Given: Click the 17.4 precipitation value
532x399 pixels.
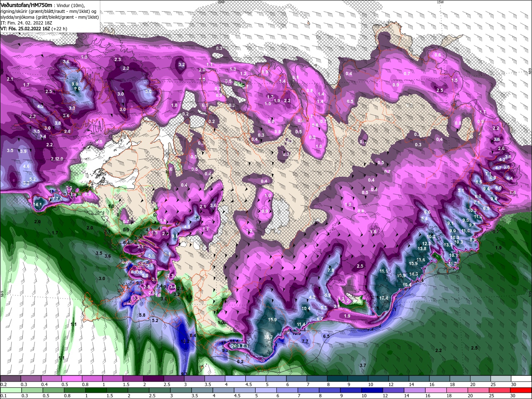Looking at the screenshot, I should (384, 298).
